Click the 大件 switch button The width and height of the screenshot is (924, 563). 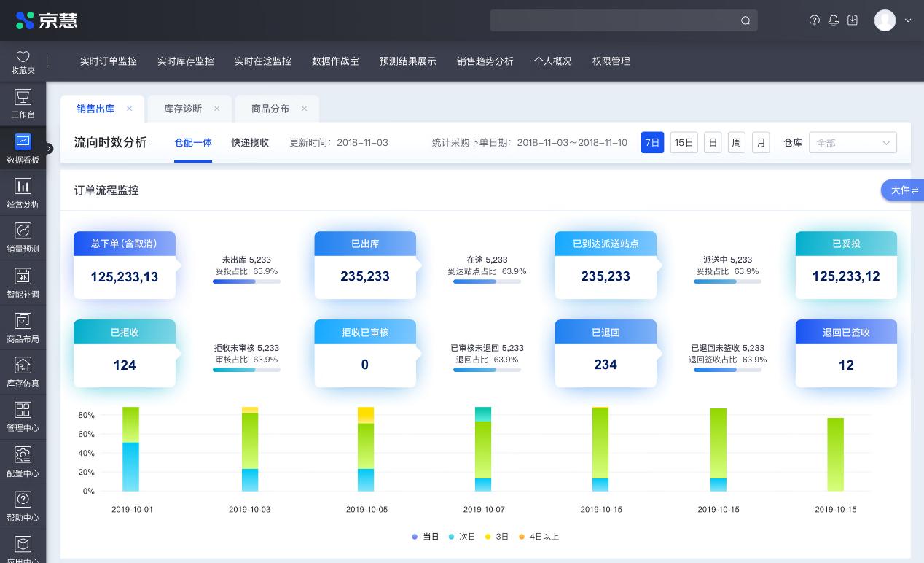904,190
